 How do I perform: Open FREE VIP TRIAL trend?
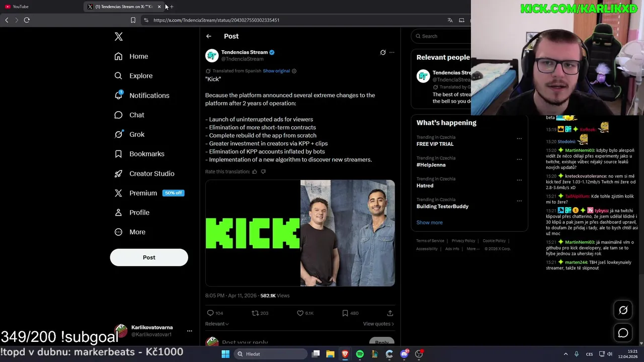coord(435,144)
